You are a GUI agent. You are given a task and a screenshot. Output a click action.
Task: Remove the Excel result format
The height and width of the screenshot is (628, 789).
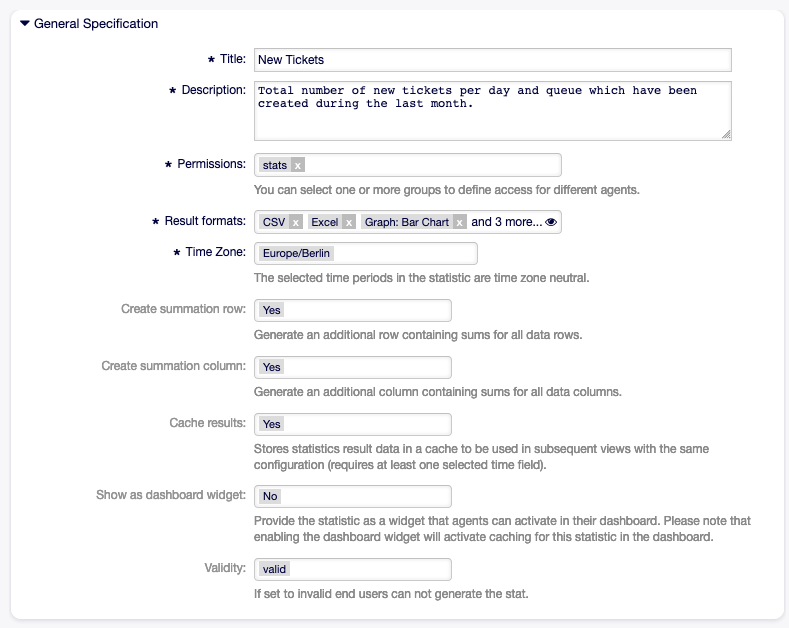[349, 222]
